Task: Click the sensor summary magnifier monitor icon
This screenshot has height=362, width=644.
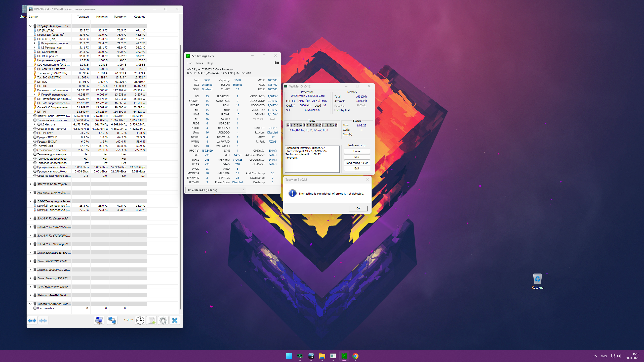Action: 99,321
